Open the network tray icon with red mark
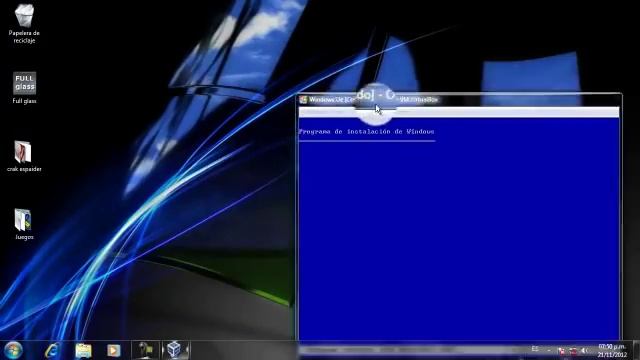This screenshot has width=640, height=360. click(573, 351)
